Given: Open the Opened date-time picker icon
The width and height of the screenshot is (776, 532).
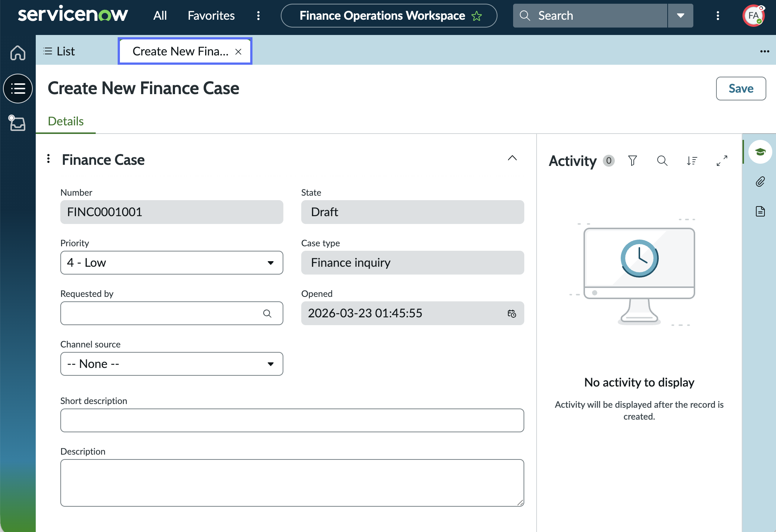Looking at the screenshot, I should tap(512, 314).
